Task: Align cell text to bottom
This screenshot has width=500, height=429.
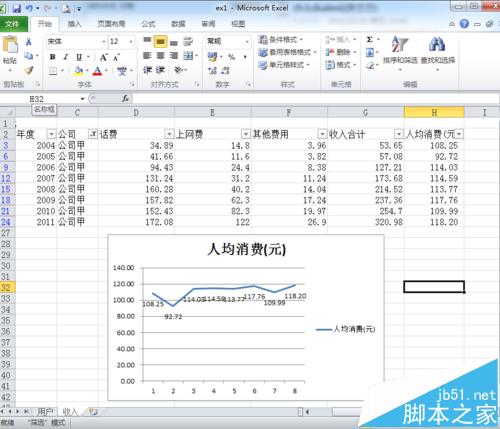Action: click(174, 42)
